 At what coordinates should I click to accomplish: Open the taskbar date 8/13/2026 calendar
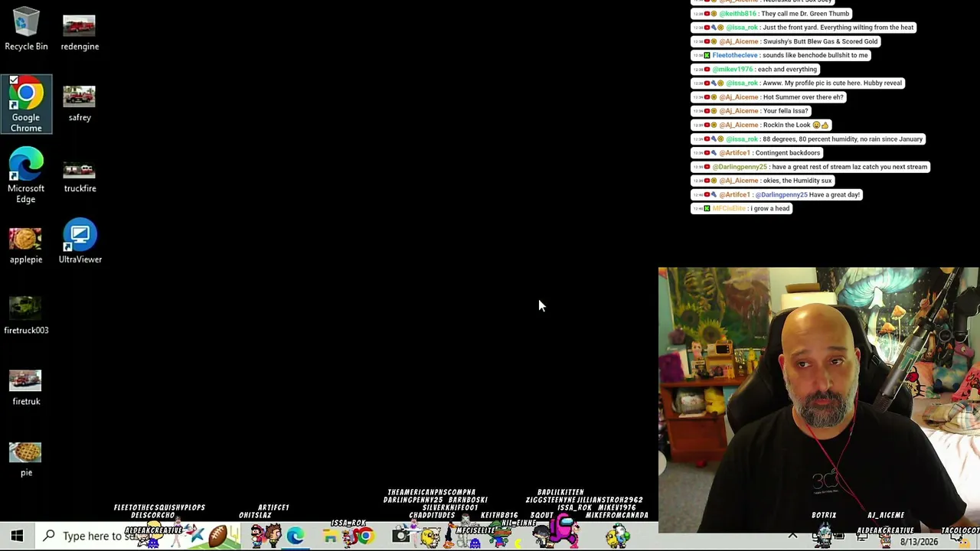tap(919, 542)
